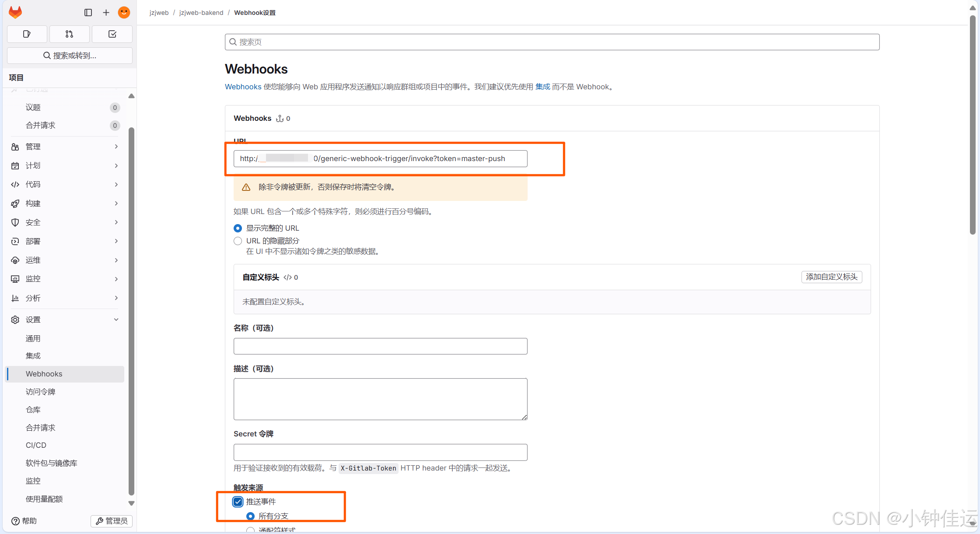
Task: Click the sidebar scroll down arrow
Action: click(131, 503)
